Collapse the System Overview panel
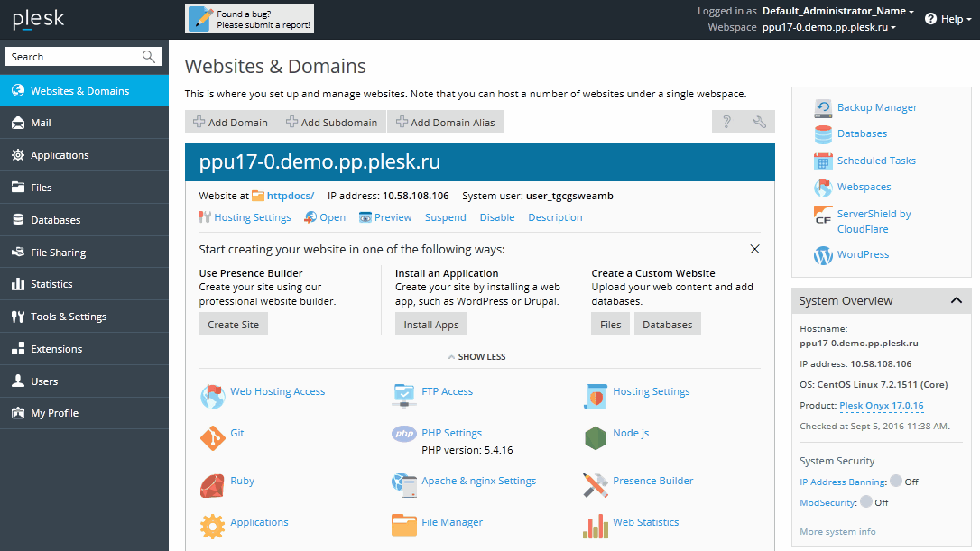The image size is (980, 551). click(956, 301)
